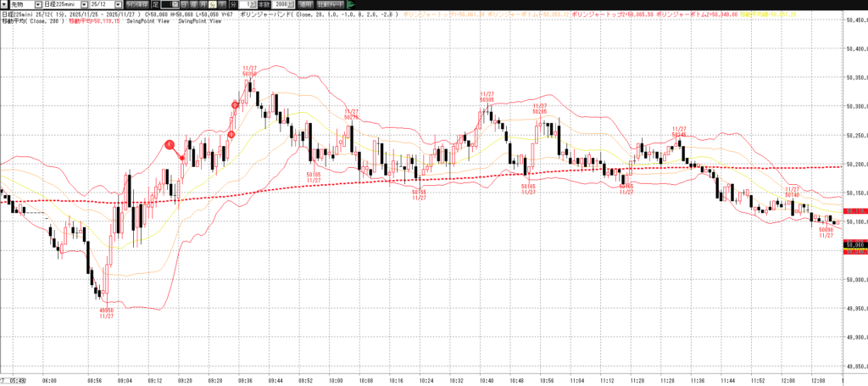Click the black 50,060 current price tag
The height and width of the screenshot is (386, 868).
pos(854,244)
